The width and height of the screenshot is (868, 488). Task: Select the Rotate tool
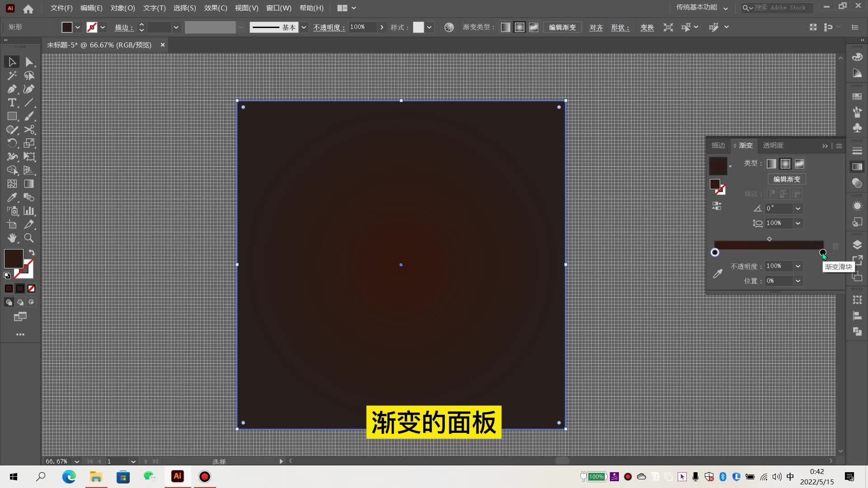pos(12,143)
